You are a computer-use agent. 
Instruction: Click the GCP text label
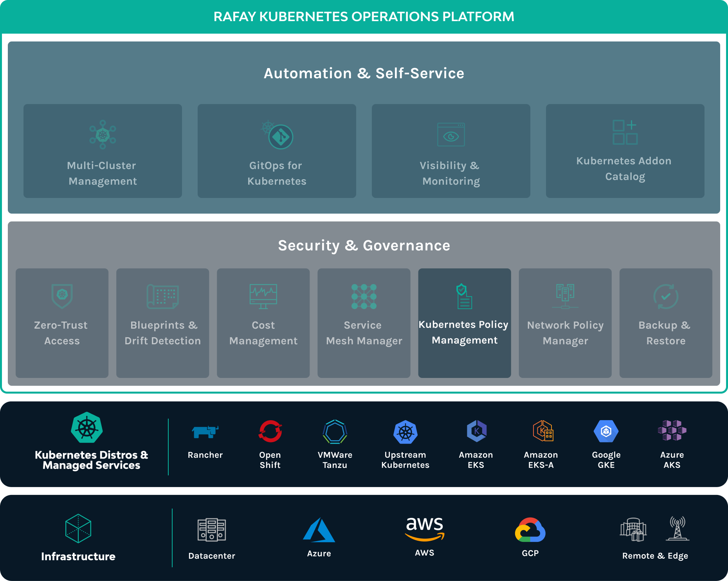point(530,553)
